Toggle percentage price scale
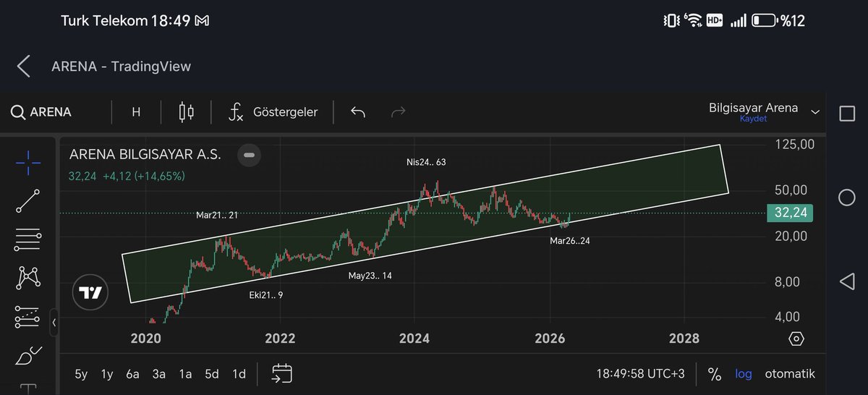The height and width of the screenshot is (395, 868). (715, 374)
